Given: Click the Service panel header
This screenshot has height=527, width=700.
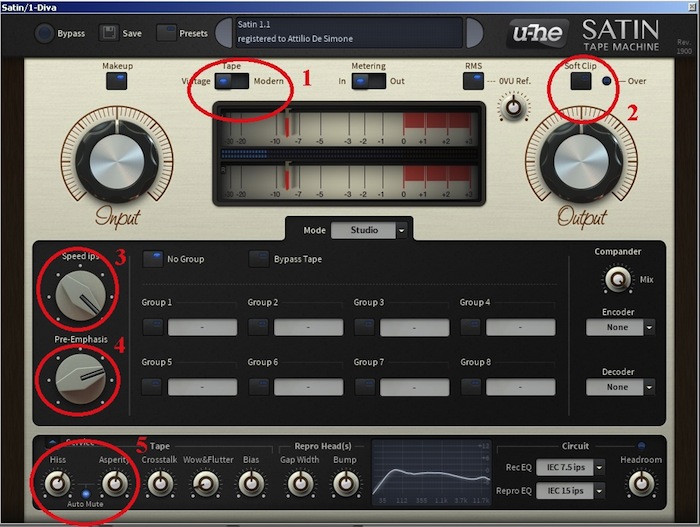Looking at the screenshot, I should tap(80, 443).
